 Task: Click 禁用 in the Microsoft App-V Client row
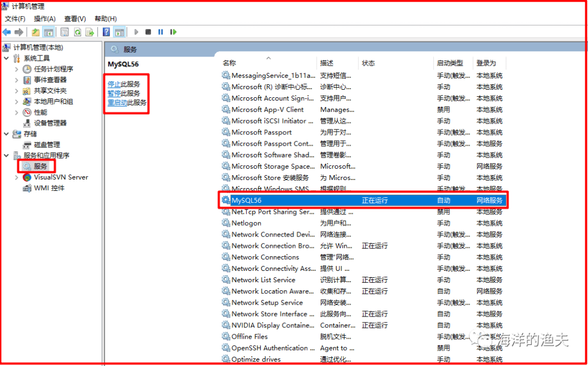[443, 110]
